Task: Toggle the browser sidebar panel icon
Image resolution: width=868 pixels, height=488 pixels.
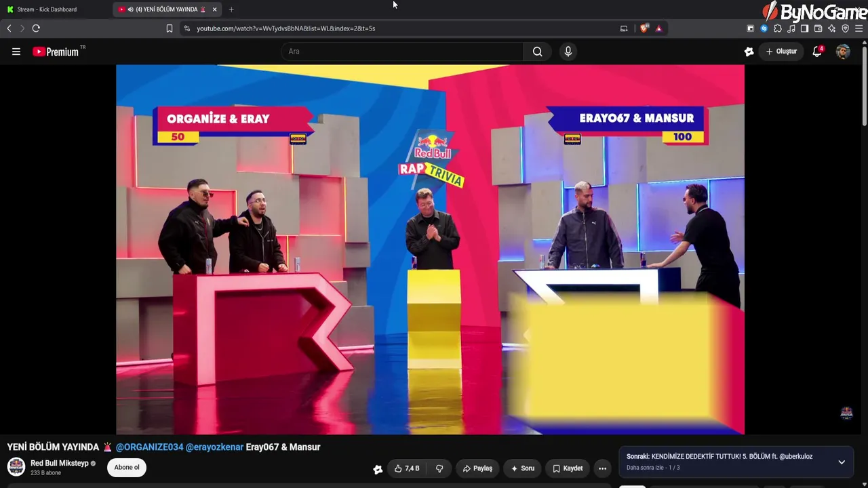Action: tap(804, 28)
